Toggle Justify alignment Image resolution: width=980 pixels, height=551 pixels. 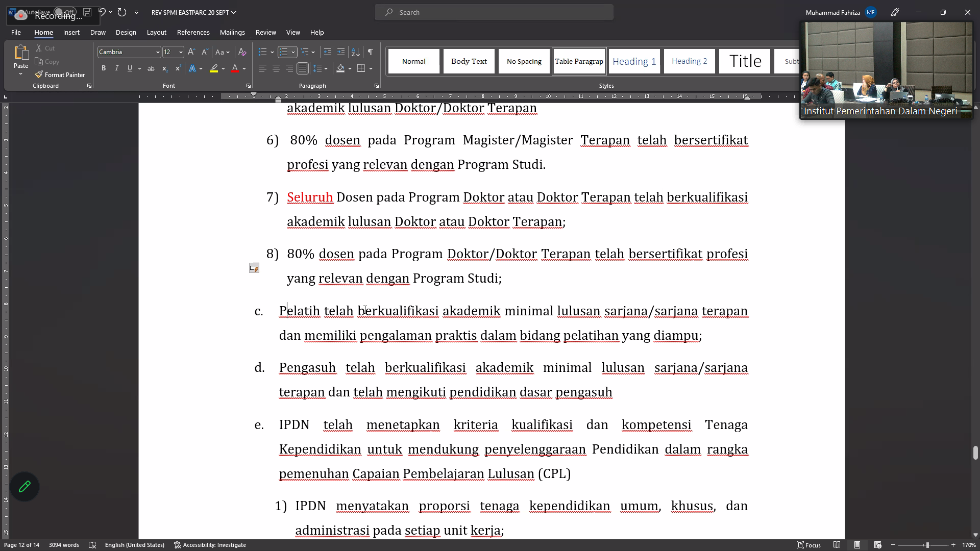[303, 68]
